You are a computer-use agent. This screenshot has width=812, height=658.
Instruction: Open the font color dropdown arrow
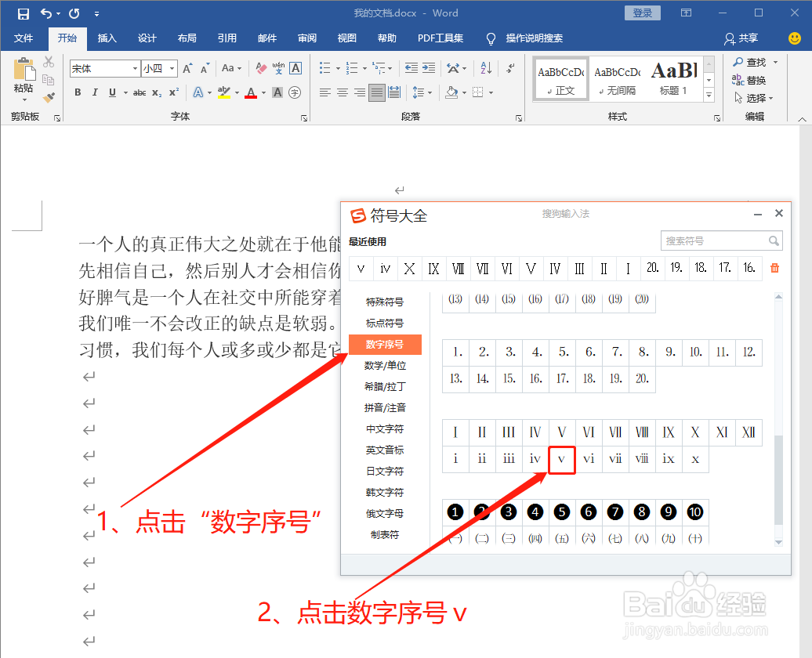click(x=263, y=93)
